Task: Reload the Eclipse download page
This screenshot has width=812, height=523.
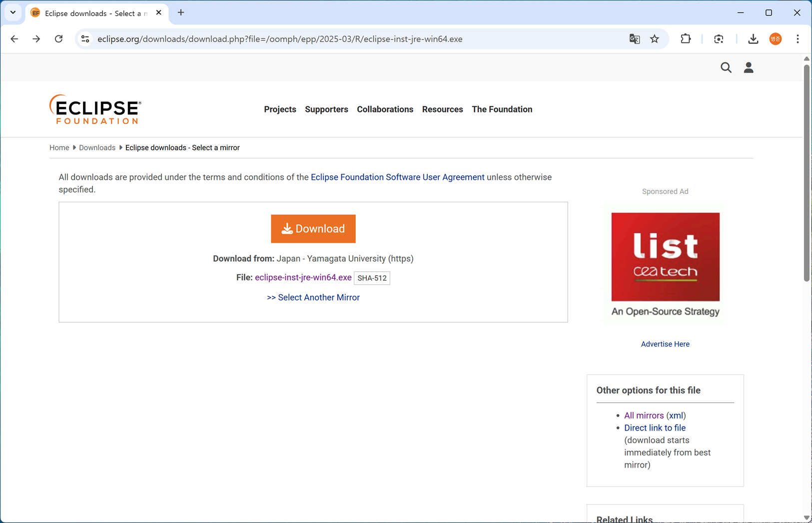Action: click(x=59, y=39)
